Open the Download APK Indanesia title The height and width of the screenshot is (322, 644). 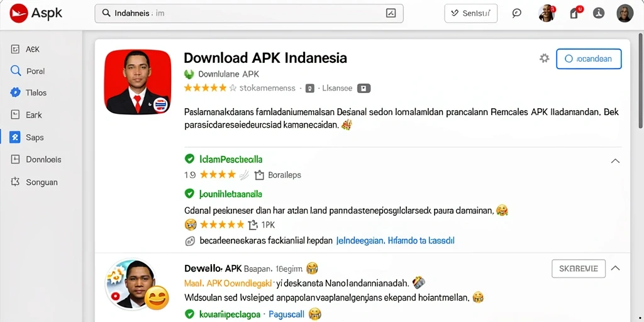[265, 57]
